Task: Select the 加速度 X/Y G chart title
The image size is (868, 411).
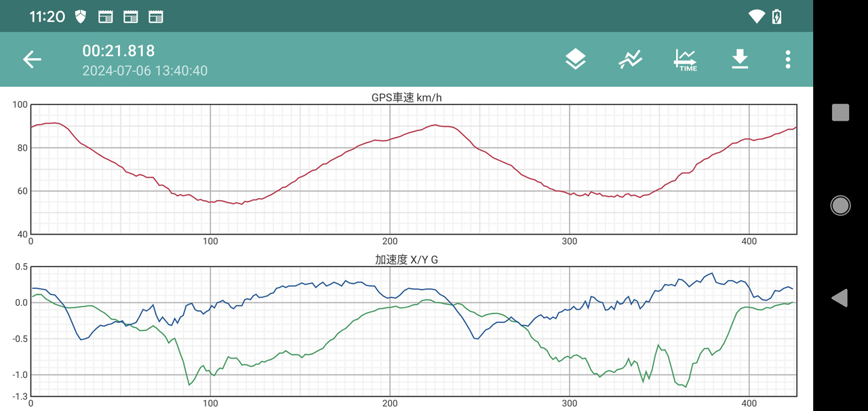Action: [x=406, y=260]
